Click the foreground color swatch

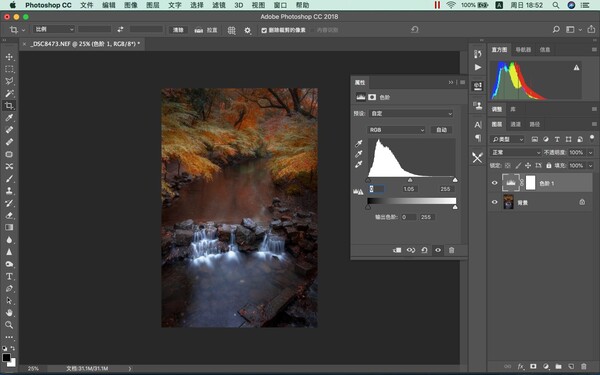(6, 357)
